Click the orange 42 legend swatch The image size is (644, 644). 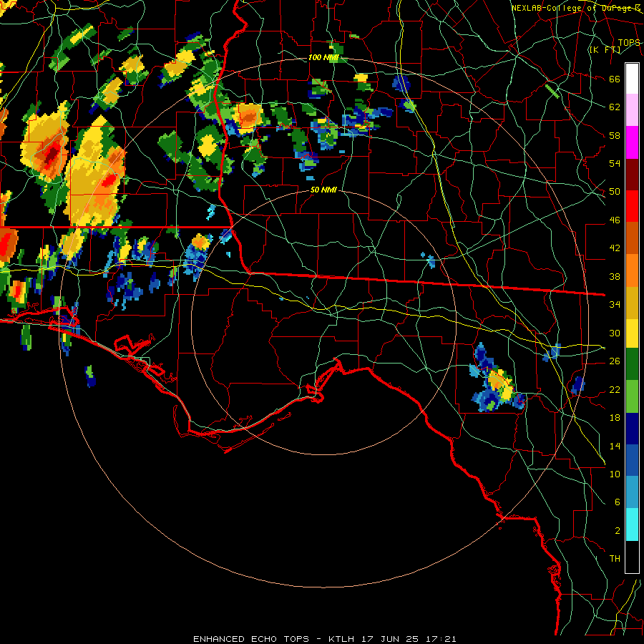click(x=632, y=270)
